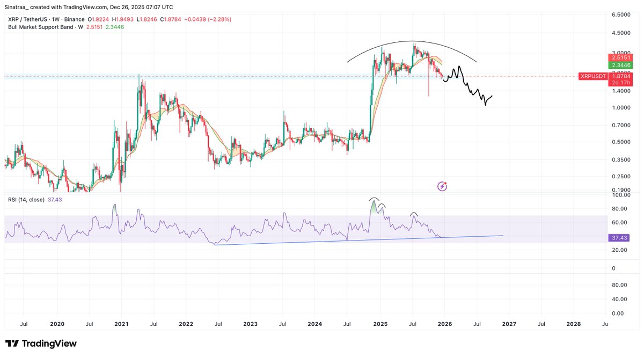Click the 2021 time axis label
The height and width of the screenshot is (357, 644).
121,324
